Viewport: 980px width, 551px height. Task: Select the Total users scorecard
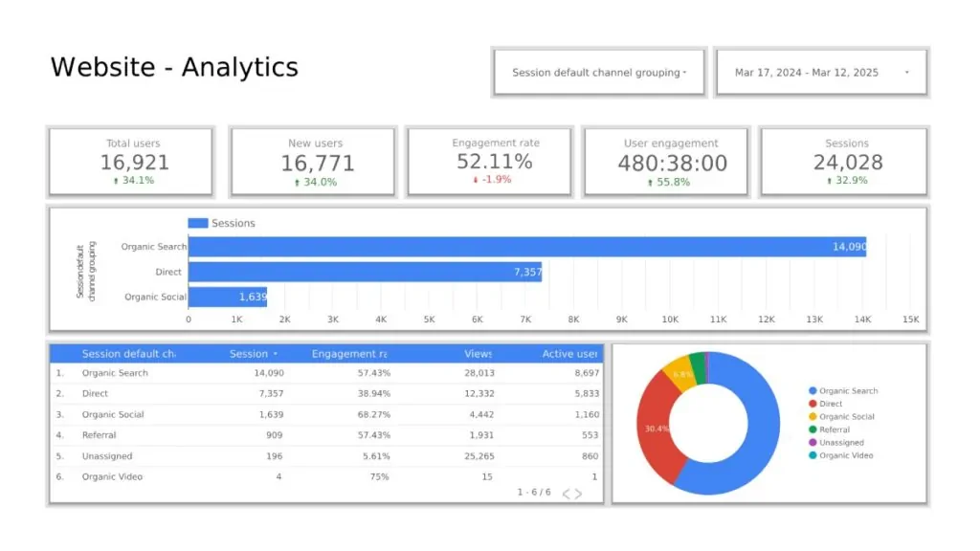[130, 162]
